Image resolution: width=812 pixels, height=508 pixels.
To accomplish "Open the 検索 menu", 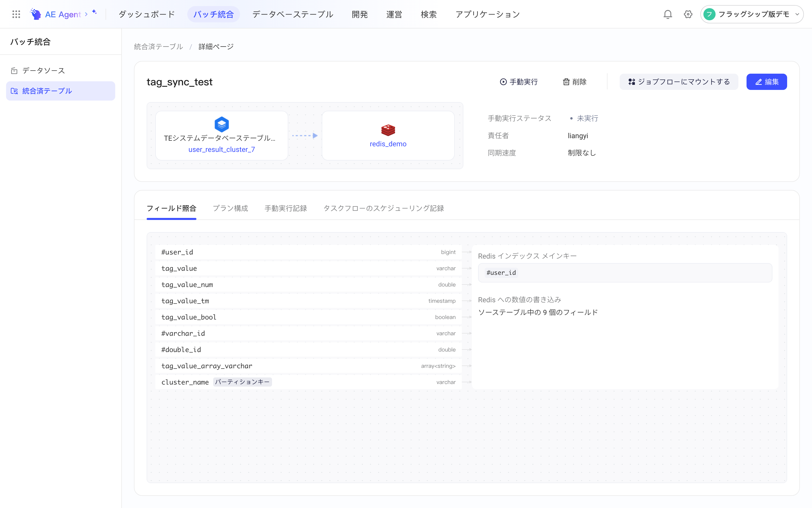I will click(429, 14).
